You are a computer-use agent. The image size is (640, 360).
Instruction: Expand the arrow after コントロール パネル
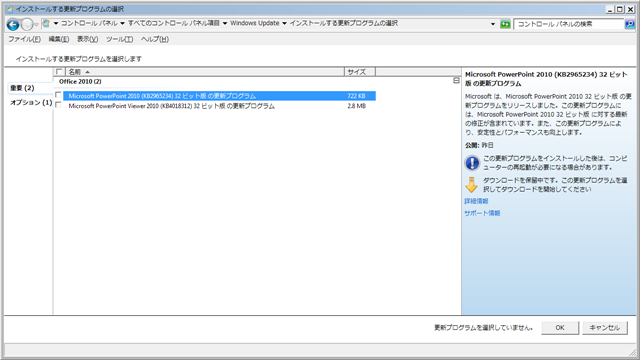122,24
